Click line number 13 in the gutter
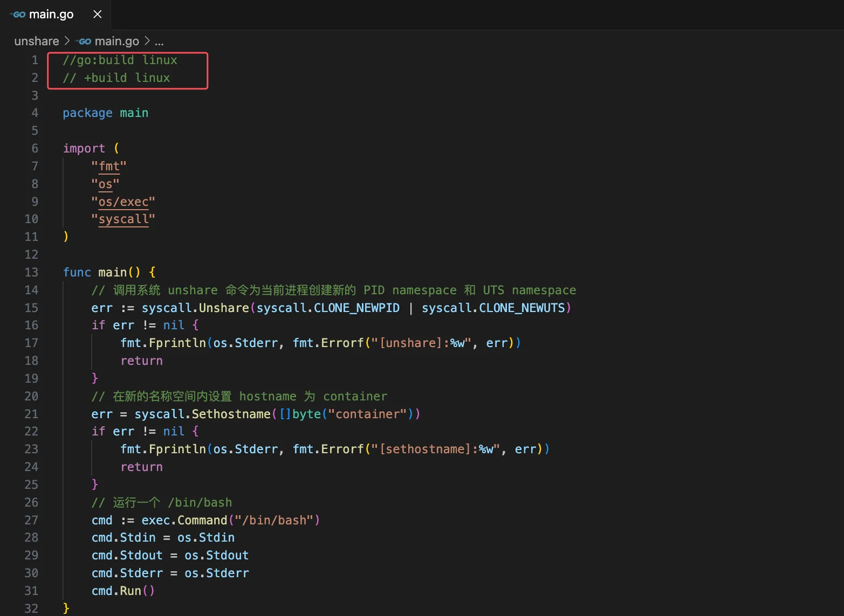The height and width of the screenshot is (616, 844). click(x=31, y=272)
